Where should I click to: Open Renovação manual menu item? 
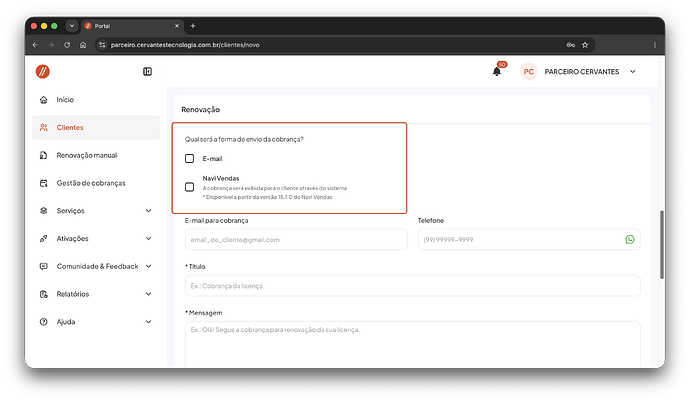click(x=96, y=155)
